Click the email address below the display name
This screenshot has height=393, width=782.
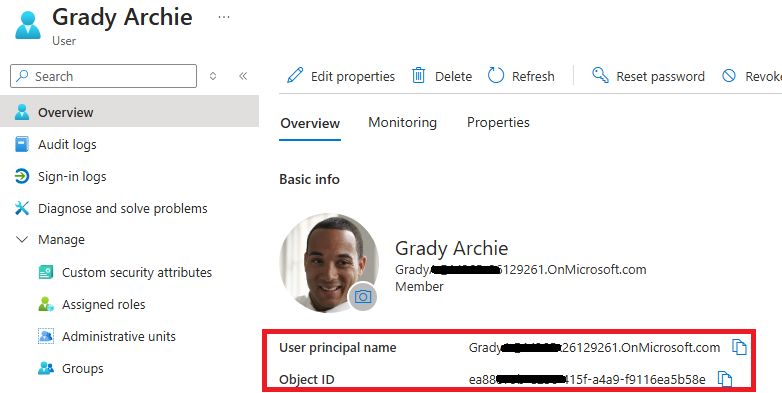[521, 270]
